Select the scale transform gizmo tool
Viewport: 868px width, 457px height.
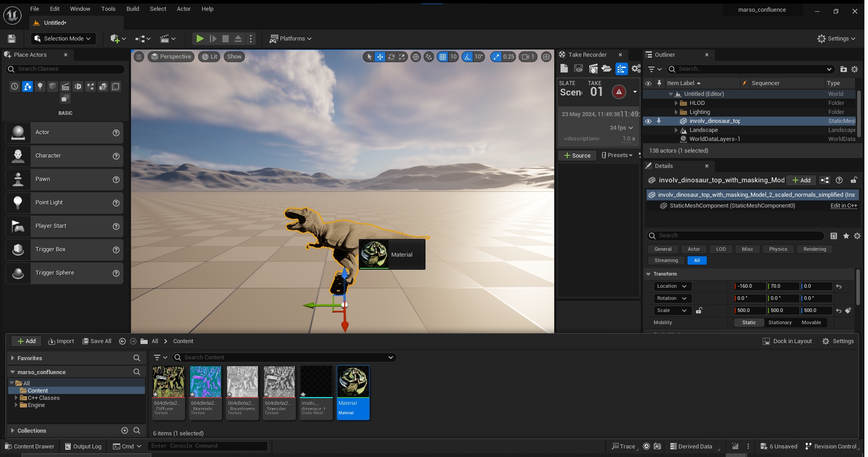402,57
